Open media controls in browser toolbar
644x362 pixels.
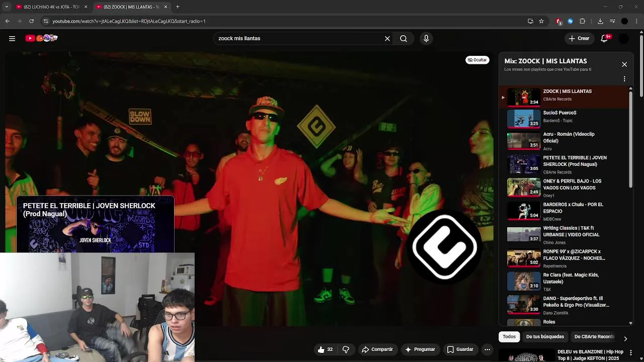point(612,21)
